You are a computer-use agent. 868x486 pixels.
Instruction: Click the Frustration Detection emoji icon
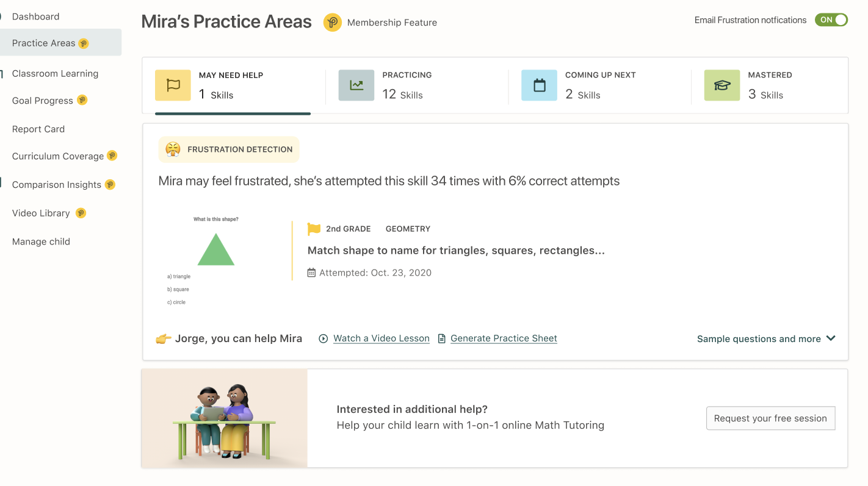click(173, 149)
